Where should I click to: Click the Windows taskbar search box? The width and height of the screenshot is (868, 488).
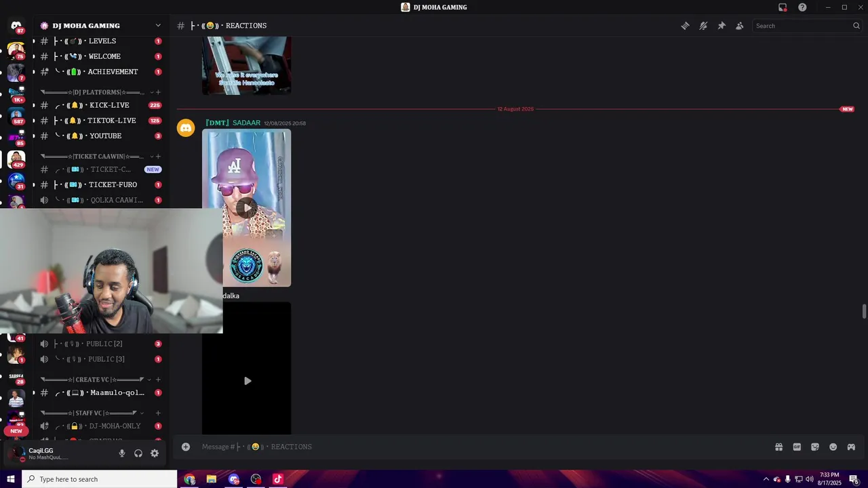(99, 479)
